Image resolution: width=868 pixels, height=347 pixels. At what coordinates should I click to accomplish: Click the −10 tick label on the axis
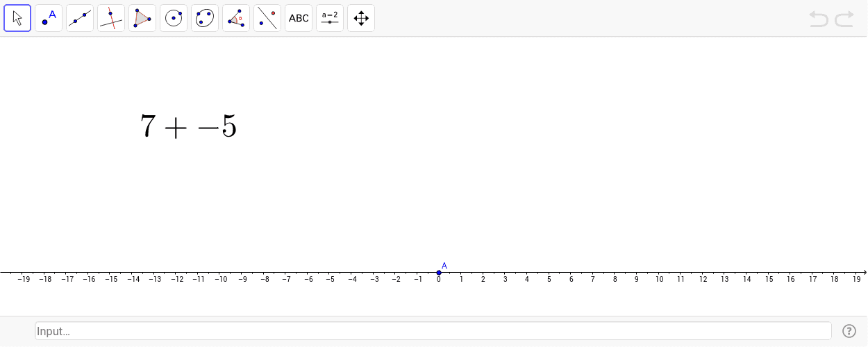[220, 280]
